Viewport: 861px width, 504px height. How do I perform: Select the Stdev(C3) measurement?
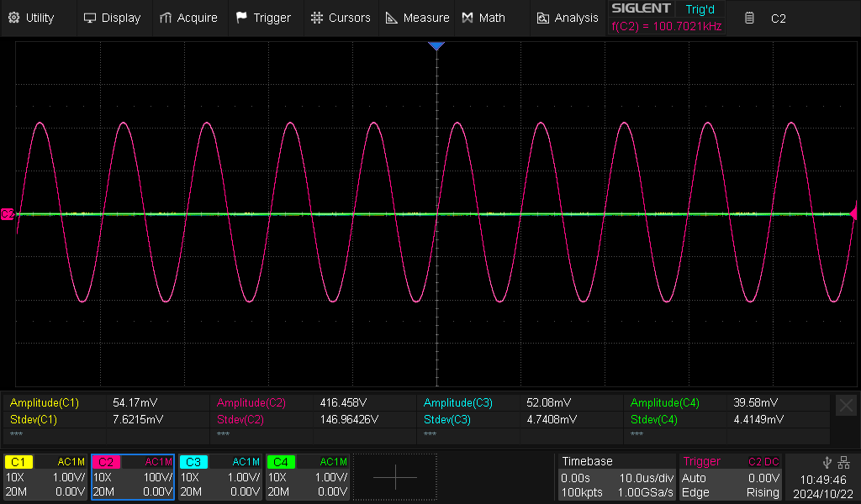447,419
